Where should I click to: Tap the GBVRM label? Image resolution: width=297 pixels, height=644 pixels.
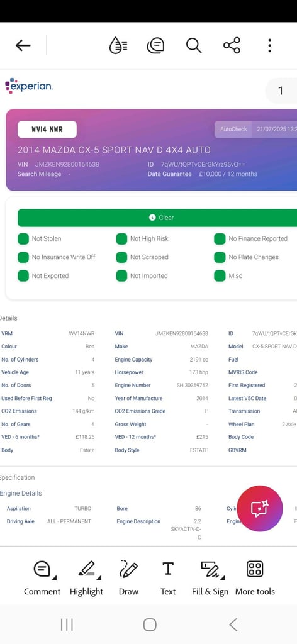point(237,450)
